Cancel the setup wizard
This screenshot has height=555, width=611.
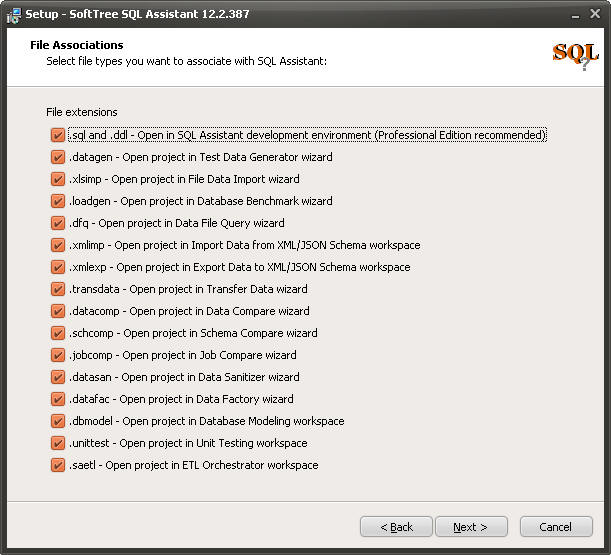coord(556,527)
